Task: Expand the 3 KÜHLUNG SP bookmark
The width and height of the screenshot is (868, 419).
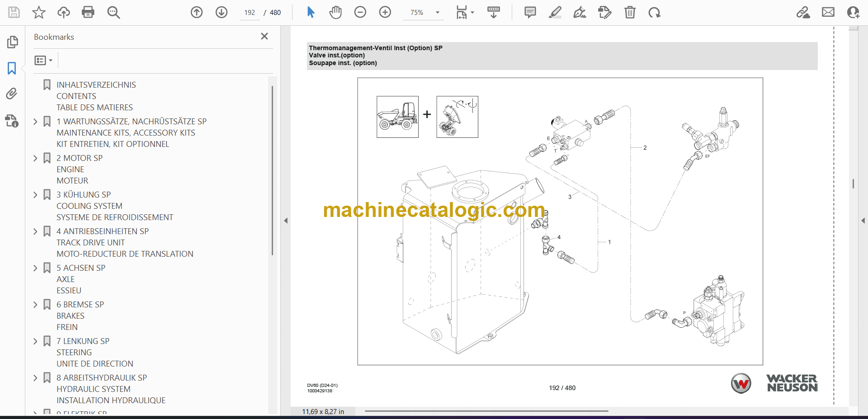Action: pyautogui.click(x=35, y=195)
